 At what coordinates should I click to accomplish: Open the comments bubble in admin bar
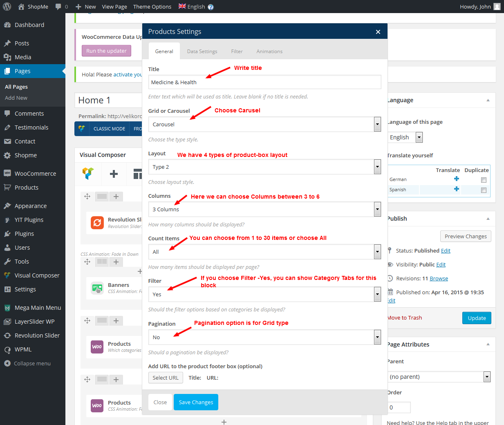pos(58,7)
